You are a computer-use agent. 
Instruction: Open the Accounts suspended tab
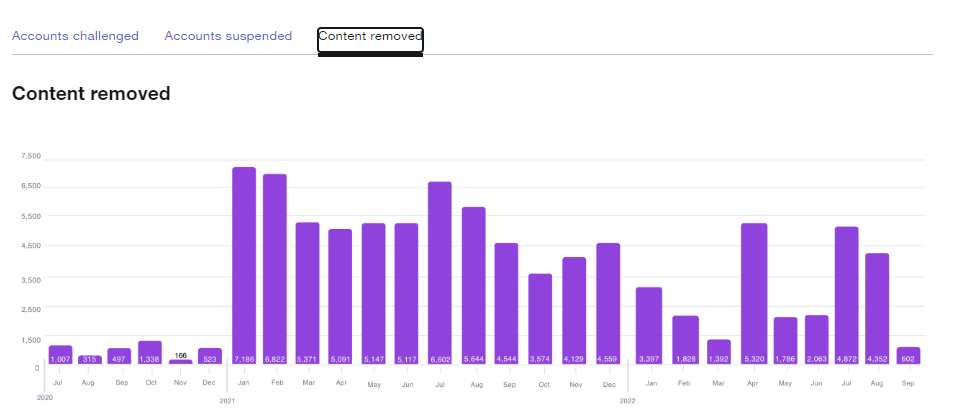[228, 36]
